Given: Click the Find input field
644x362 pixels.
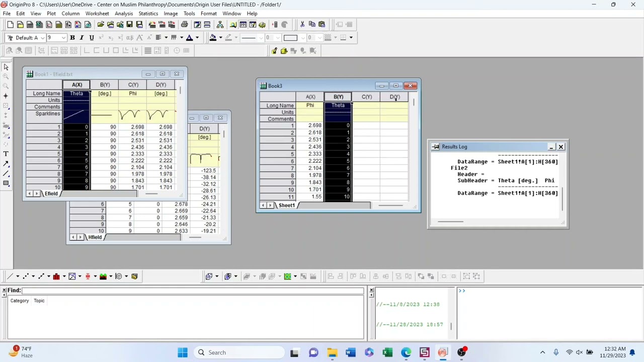Looking at the screenshot, I should click(x=193, y=291).
